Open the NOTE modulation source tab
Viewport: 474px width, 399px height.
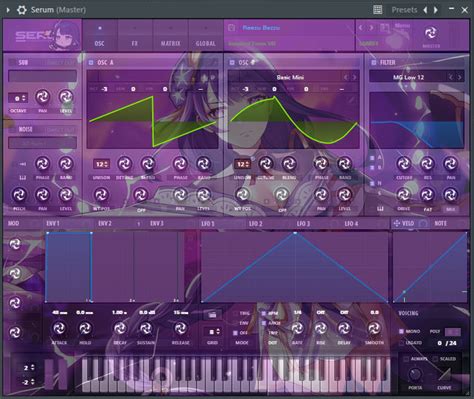441,223
